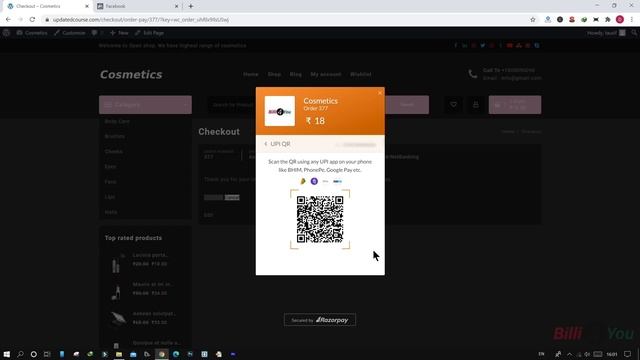Reload the checkout page
640x360 pixels.
(32, 19)
